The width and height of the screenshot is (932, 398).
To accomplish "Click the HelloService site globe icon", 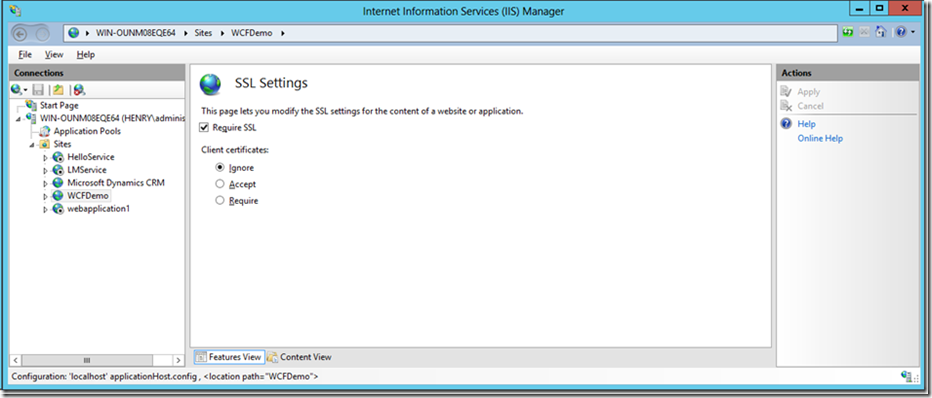I will click(x=58, y=157).
